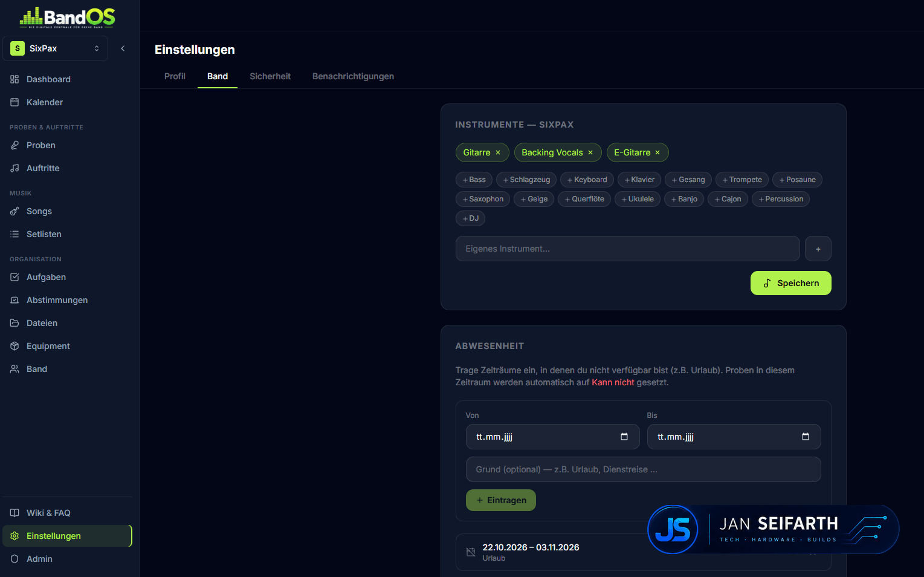
Task: Switch to the Sicherheit tab
Action: point(270,76)
